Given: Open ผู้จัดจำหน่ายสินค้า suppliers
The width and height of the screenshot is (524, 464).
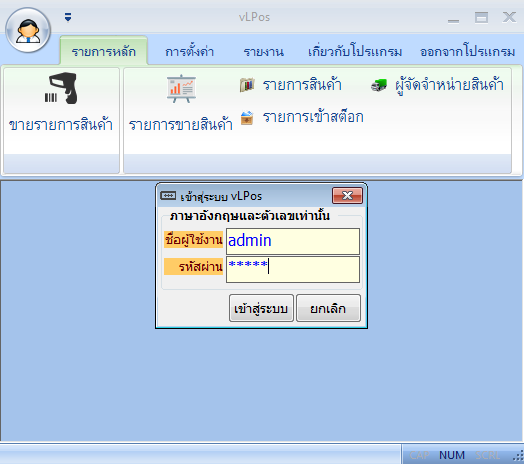Looking at the screenshot, I should point(449,85).
